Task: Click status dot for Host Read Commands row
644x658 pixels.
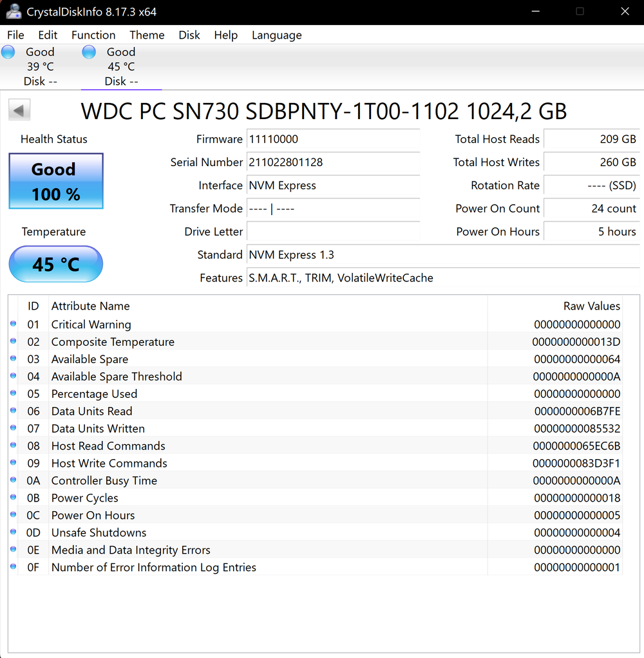Action: pyautogui.click(x=13, y=446)
